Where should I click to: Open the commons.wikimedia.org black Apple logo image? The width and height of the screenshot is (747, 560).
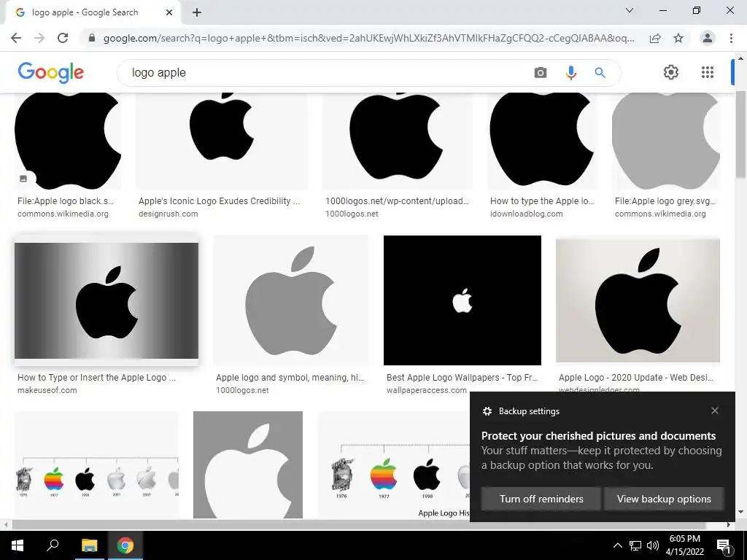click(68, 141)
